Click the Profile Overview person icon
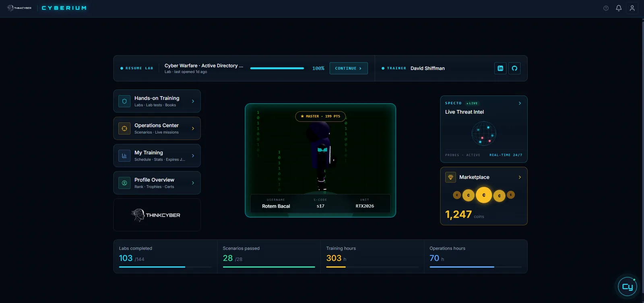Image resolution: width=644 pixels, height=303 pixels. tap(124, 183)
